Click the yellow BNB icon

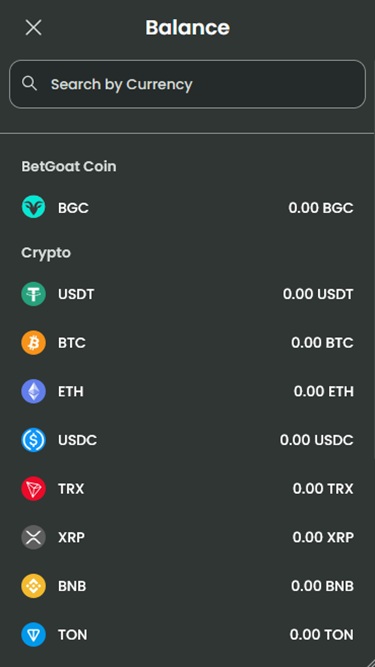pos(33,586)
